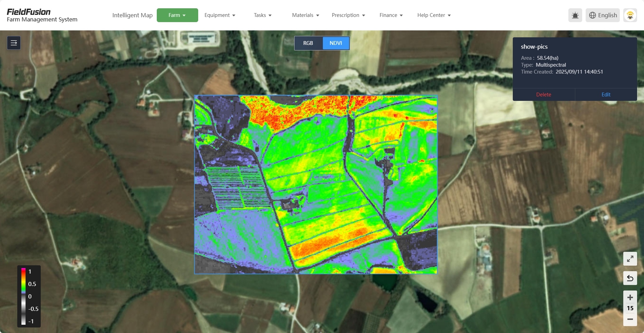The image size is (644, 333).
Task: Click the NDVI overlay image on map
Action: (x=316, y=184)
